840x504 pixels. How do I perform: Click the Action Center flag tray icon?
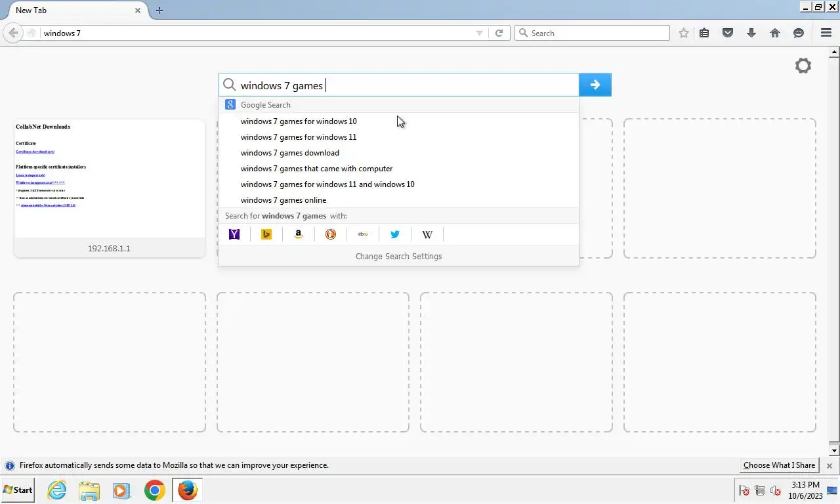coord(744,490)
